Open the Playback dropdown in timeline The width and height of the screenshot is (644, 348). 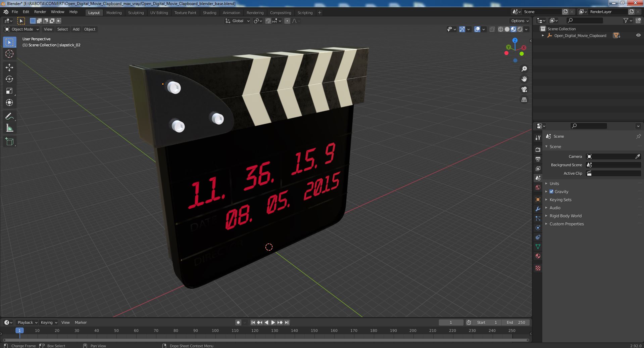pyautogui.click(x=27, y=322)
